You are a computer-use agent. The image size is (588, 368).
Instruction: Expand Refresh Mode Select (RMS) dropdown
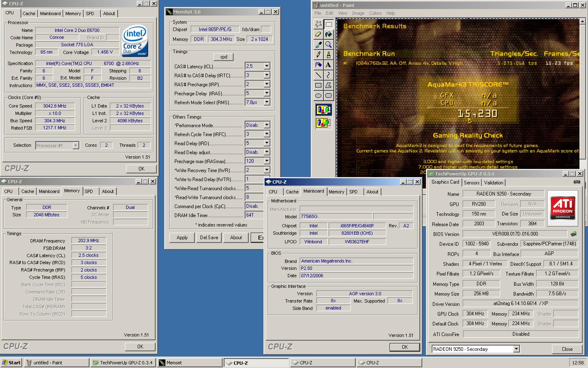click(267, 102)
